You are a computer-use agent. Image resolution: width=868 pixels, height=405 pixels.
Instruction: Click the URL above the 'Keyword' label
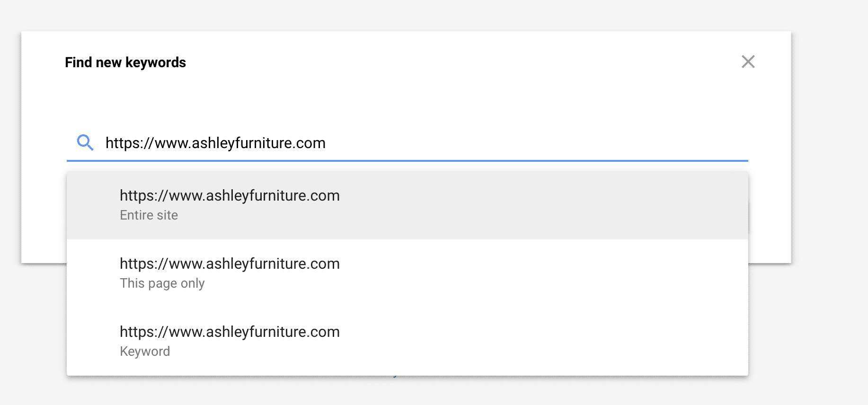tap(230, 332)
